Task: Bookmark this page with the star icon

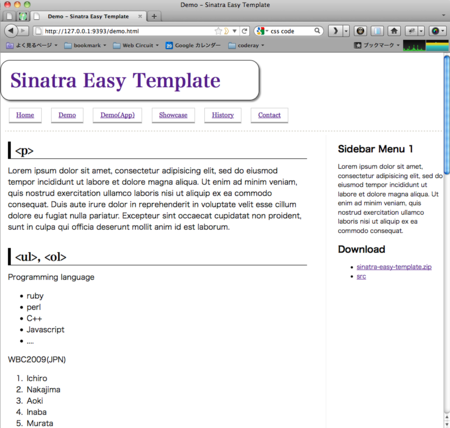Action: [x=218, y=31]
